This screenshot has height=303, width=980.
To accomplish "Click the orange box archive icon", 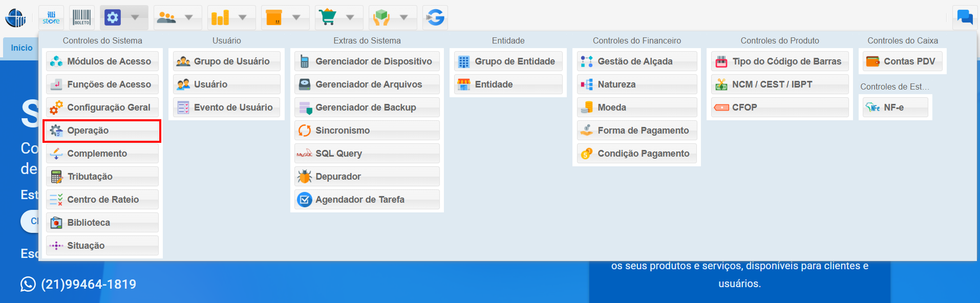I will [x=274, y=18].
